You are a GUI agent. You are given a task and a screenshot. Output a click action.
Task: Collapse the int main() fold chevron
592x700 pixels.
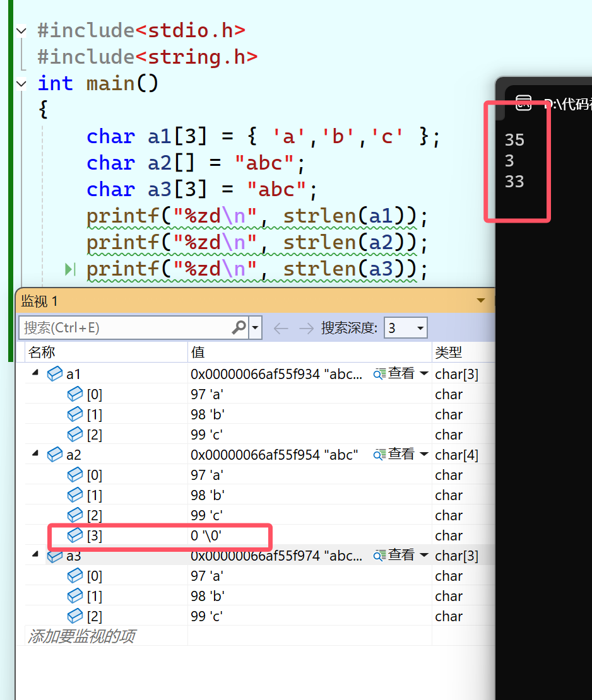21,83
